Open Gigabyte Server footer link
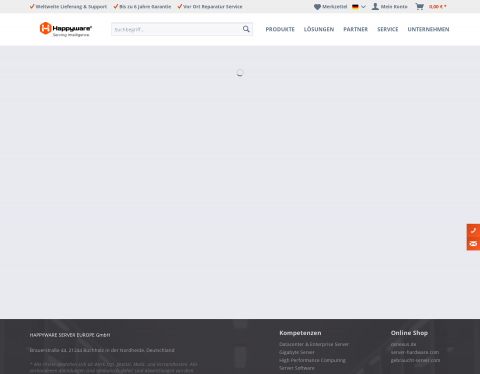Screen dimensions: 480x374 (297, 352)
